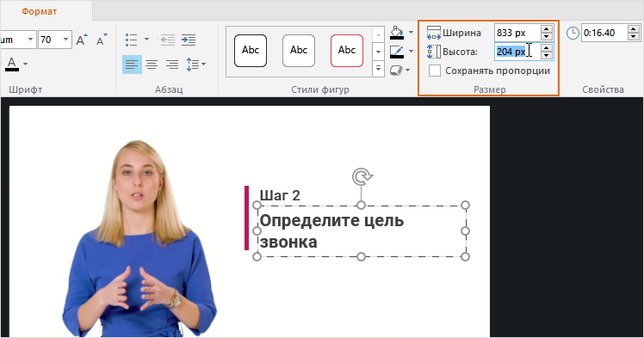Expand the bullet list options arrow

(146, 40)
